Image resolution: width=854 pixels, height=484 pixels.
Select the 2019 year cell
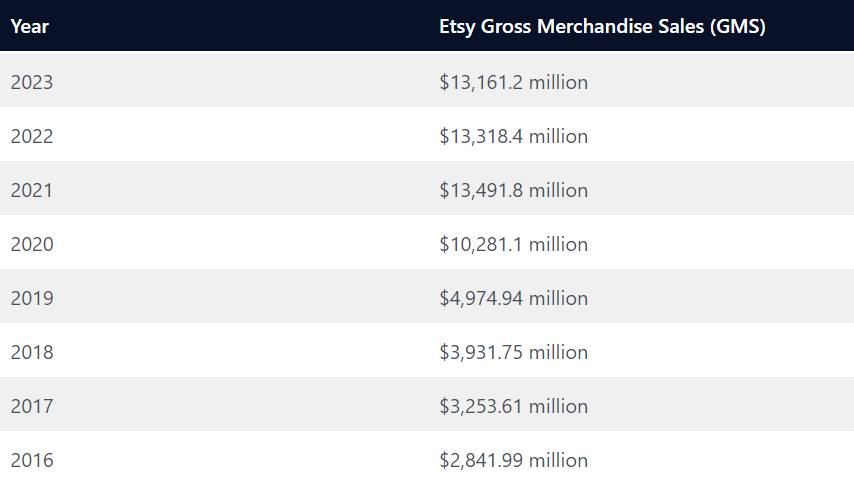click(x=32, y=298)
